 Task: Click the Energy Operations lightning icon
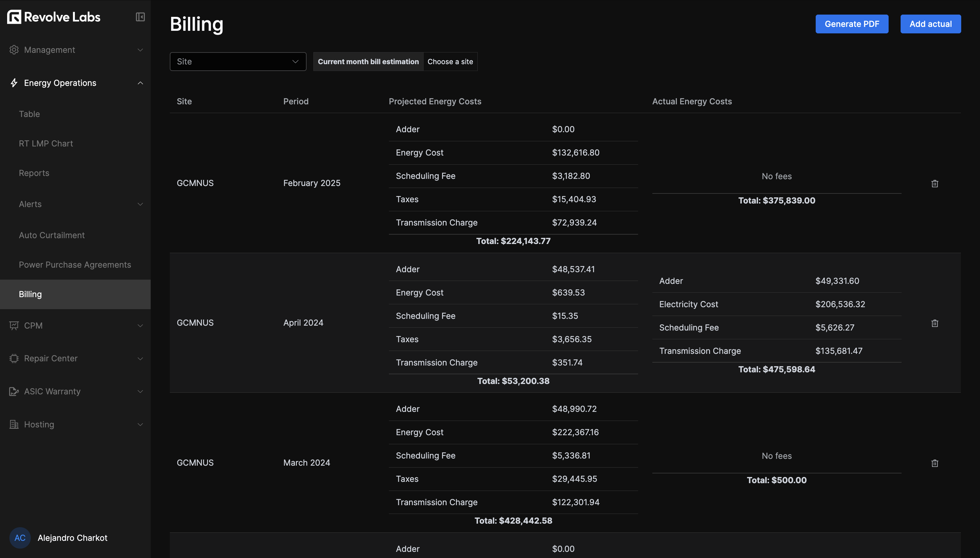tap(14, 83)
